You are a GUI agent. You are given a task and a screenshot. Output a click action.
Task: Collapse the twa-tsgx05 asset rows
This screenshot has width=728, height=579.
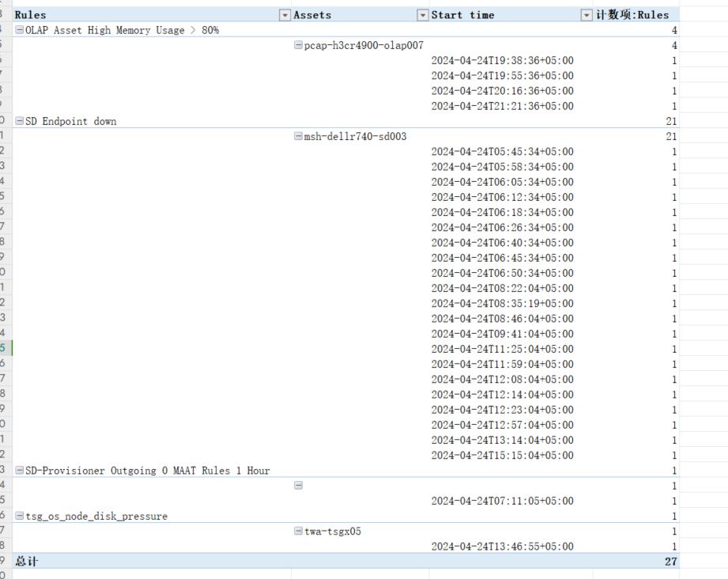[x=298, y=532]
